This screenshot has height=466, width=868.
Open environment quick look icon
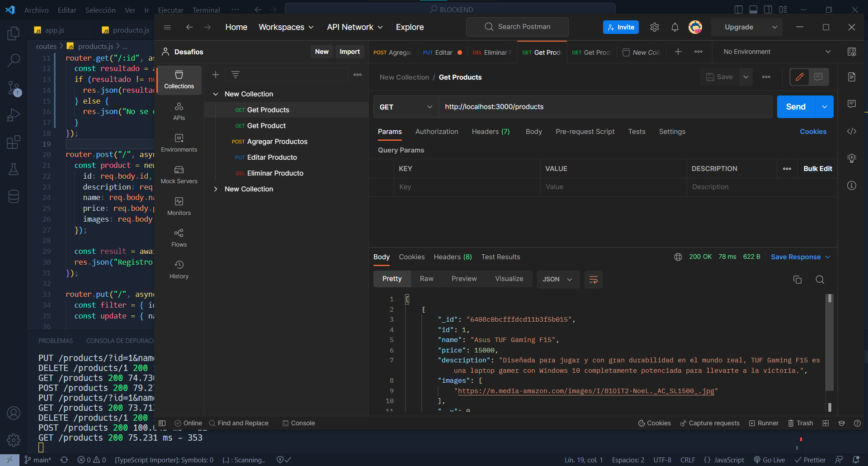click(852, 52)
